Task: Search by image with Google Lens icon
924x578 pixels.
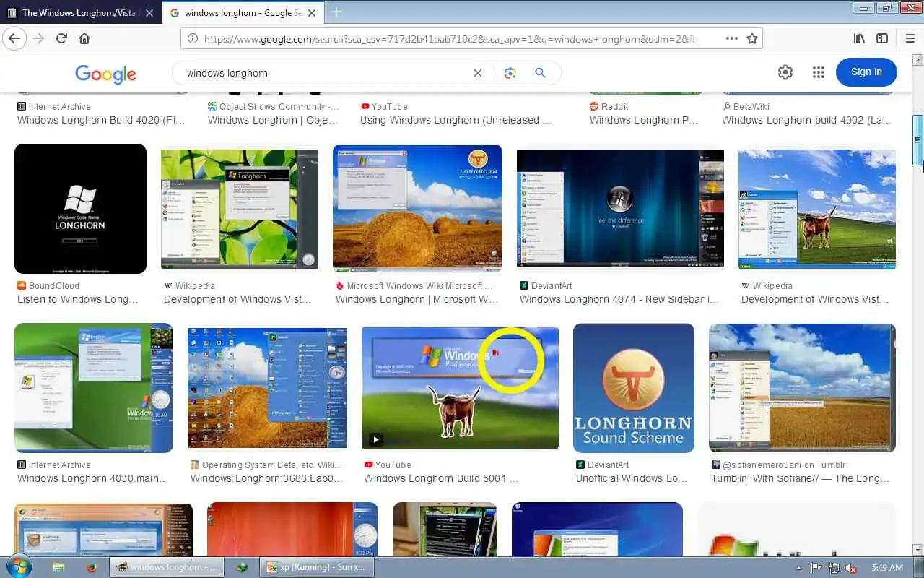Action: [x=510, y=73]
